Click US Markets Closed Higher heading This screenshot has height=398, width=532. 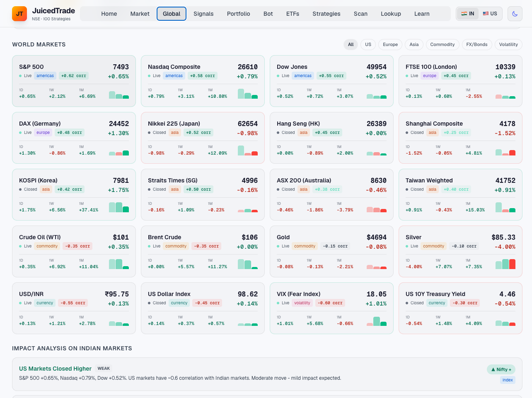click(x=55, y=369)
